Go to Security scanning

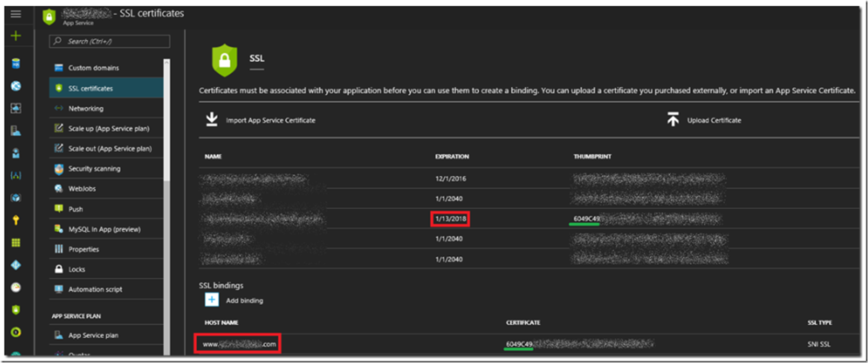[x=94, y=168]
